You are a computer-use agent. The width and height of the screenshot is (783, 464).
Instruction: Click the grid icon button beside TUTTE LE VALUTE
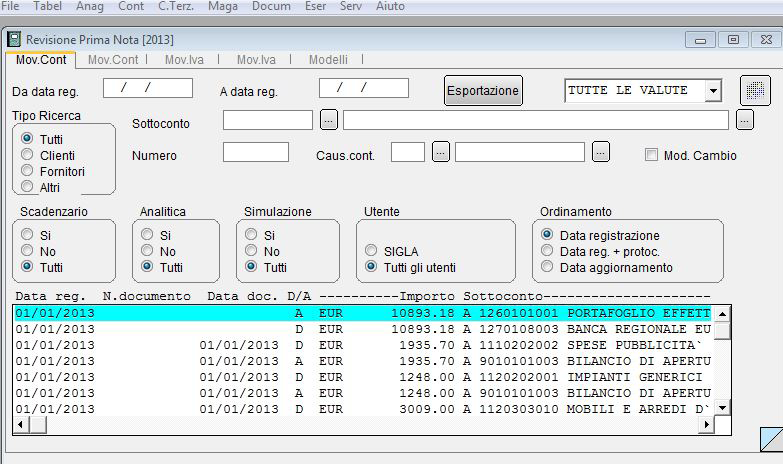pos(755,90)
